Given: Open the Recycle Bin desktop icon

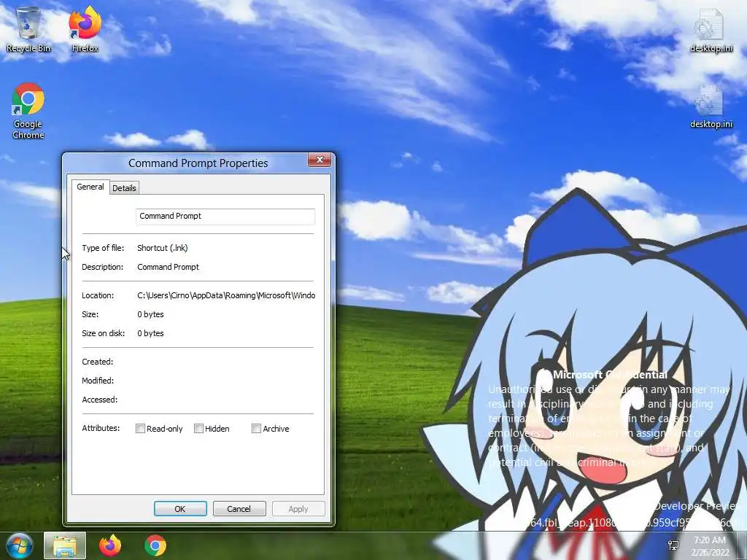Looking at the screenshot, I should click(28, 29).
